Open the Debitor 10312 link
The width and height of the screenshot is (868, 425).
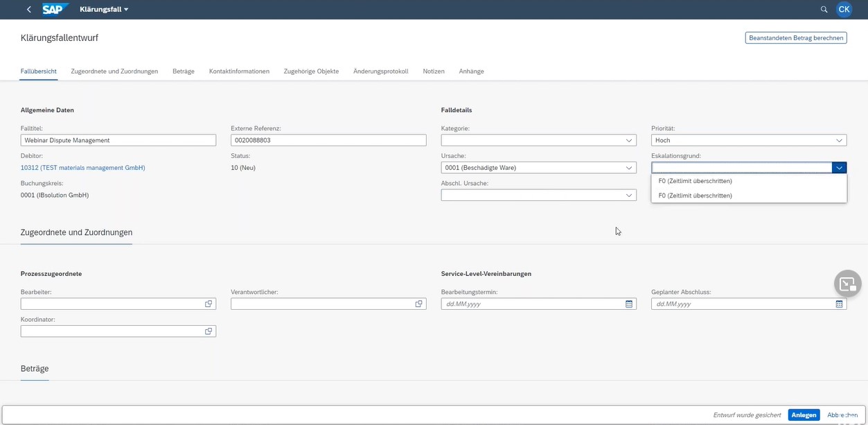(82, 167)
